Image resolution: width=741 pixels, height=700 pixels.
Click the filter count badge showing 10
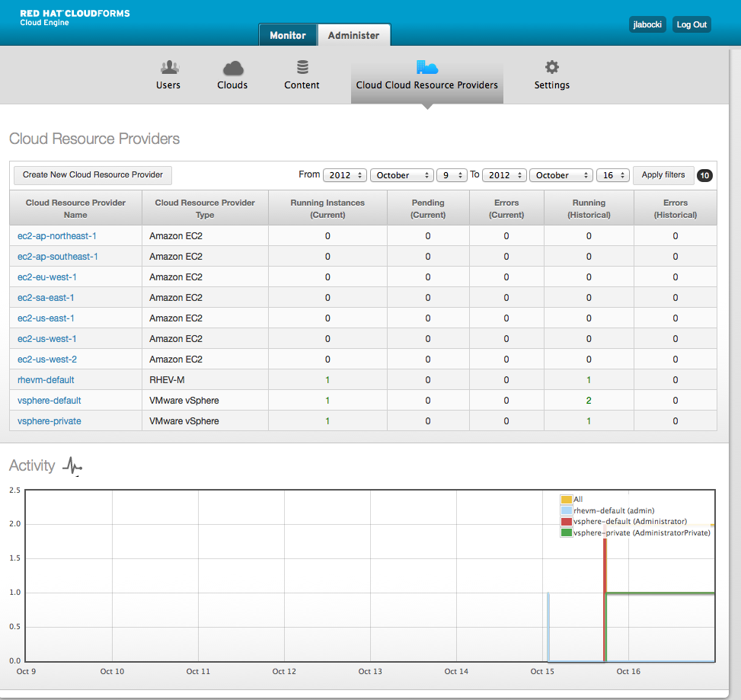pos(704,175)
